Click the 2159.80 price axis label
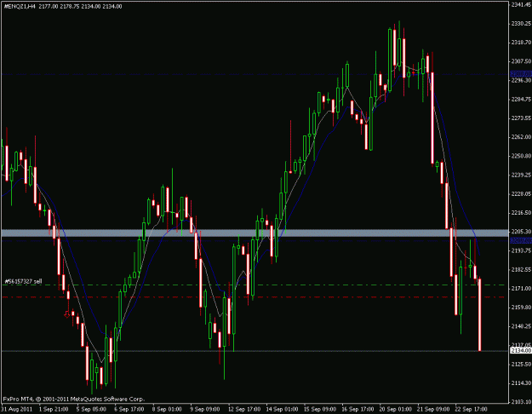 pyautogui.click(x=521, y=307)
